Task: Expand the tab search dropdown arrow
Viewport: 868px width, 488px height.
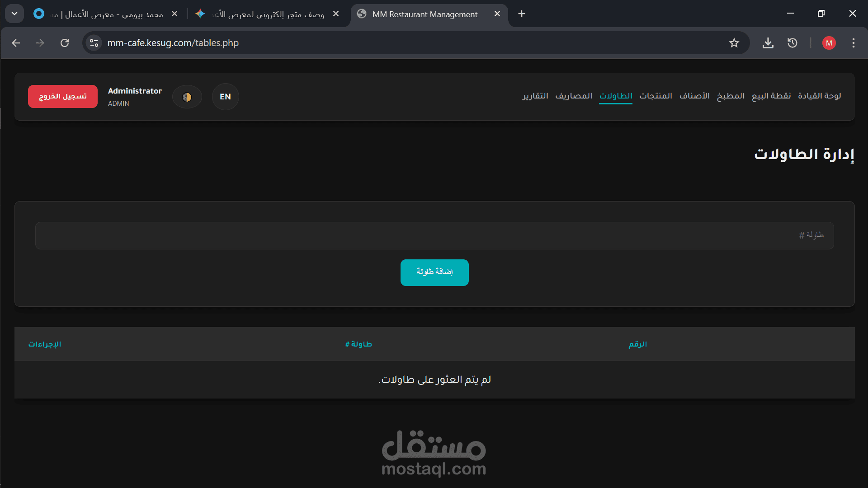Action: coord(14,14)
